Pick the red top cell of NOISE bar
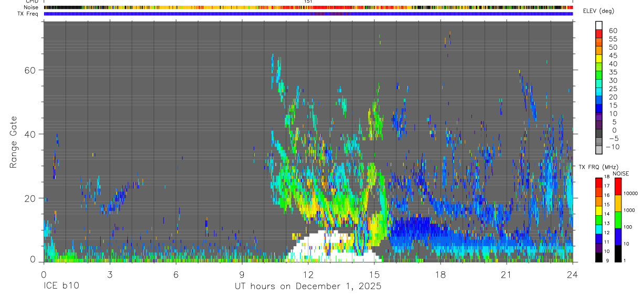This screenshot has width=644, height=297. pos(617,186)
